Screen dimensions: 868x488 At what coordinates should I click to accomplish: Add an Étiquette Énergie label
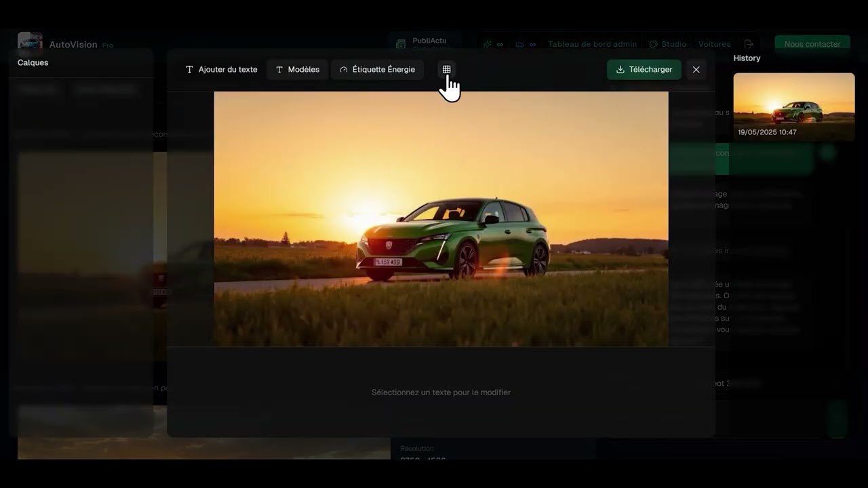click(x=377, y=69)
